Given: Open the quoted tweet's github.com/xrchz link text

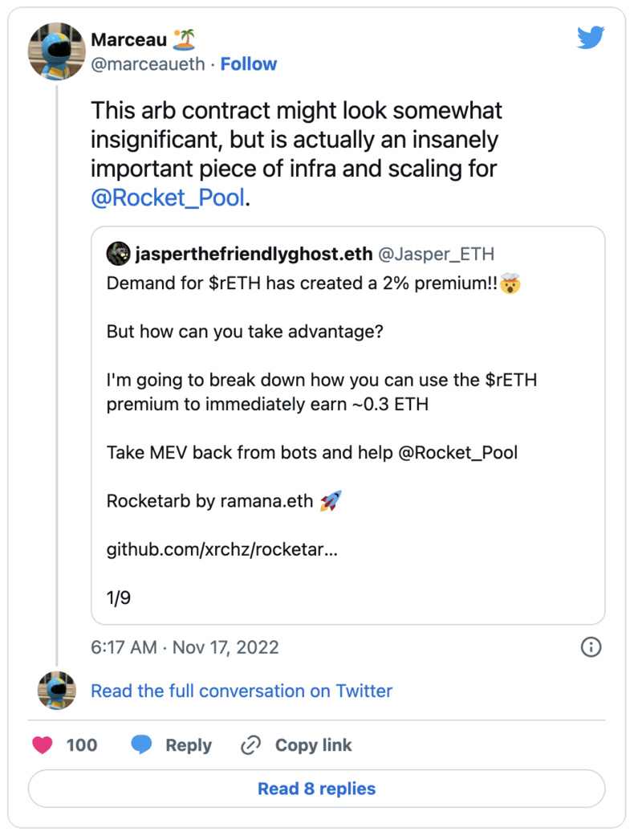Looking at the screenshot, I should coord(222,551).
